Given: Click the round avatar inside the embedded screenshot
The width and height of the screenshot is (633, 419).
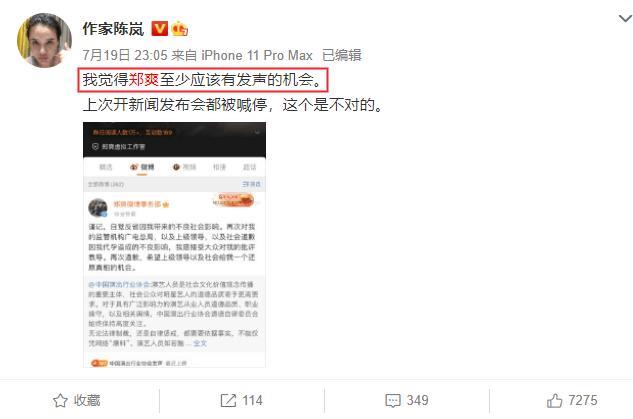Looking at the screenshot, I should pos(98,208).
